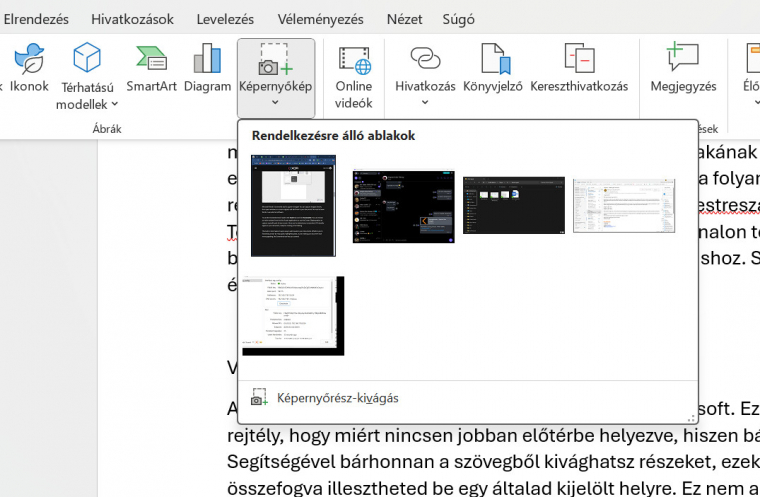Image resolution: width=760 pixels, height=497 pixels.
Task: Select the white email window thumbnail
Action: [624, 206]
